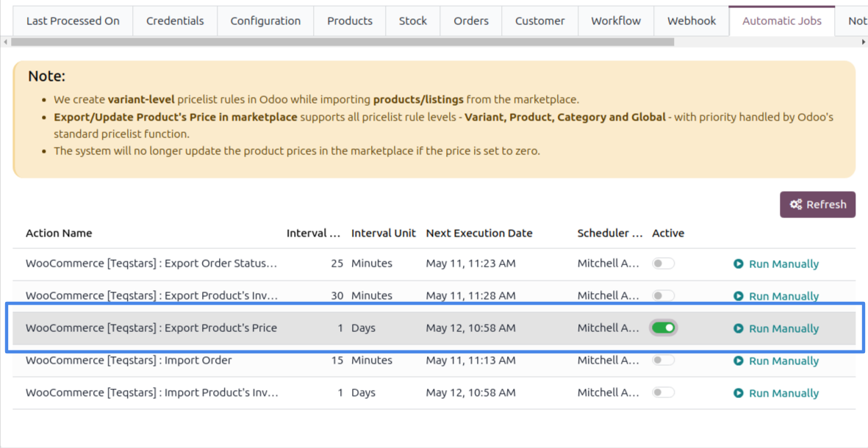Click interval value 25 in first row
This screenshot has width=868, height=448.
tap(337, 263)
